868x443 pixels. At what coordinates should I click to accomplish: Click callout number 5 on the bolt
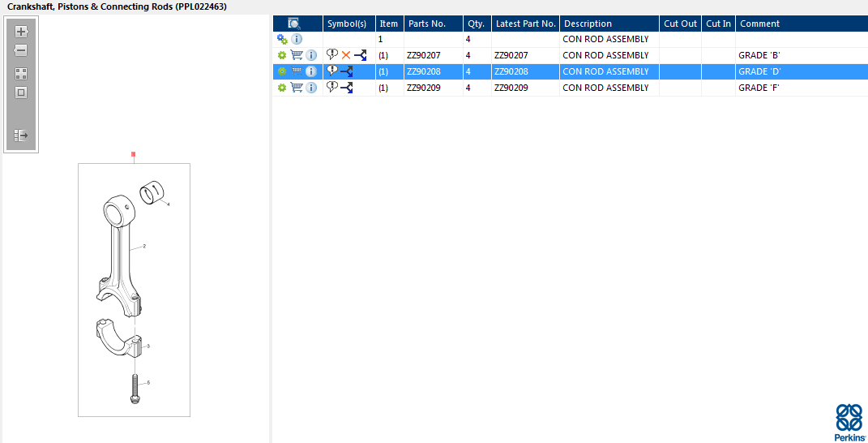148,383
